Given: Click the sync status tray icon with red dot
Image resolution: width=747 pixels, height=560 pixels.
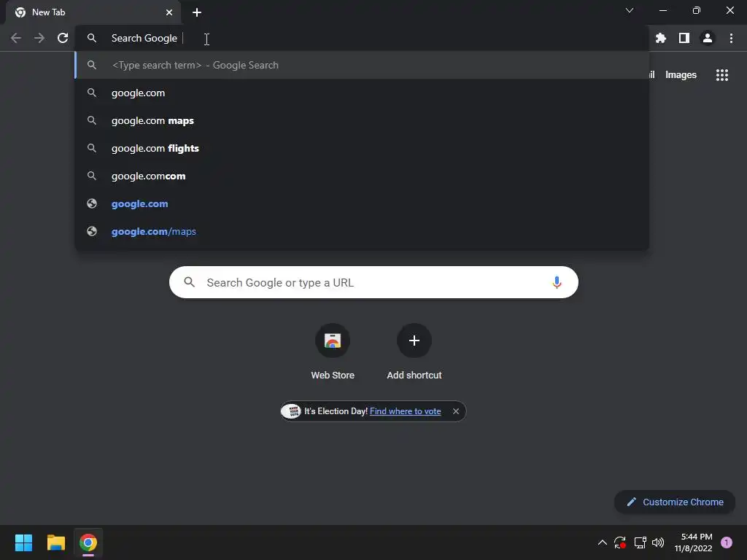Looking at the screenshot, I should 620,542.
